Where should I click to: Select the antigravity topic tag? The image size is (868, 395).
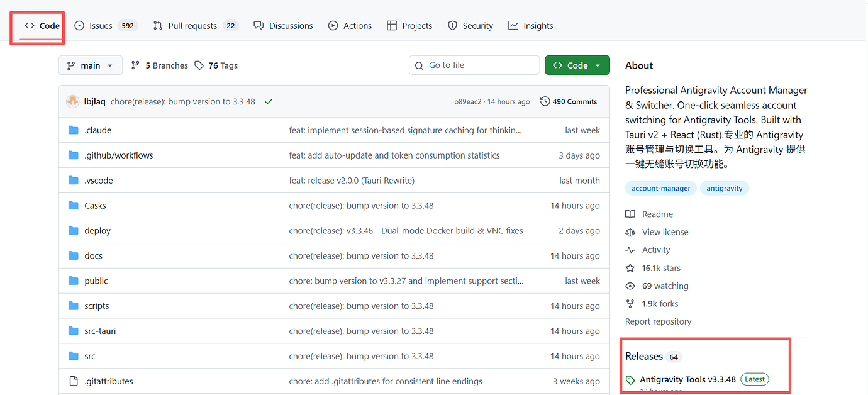coord(725,188)
